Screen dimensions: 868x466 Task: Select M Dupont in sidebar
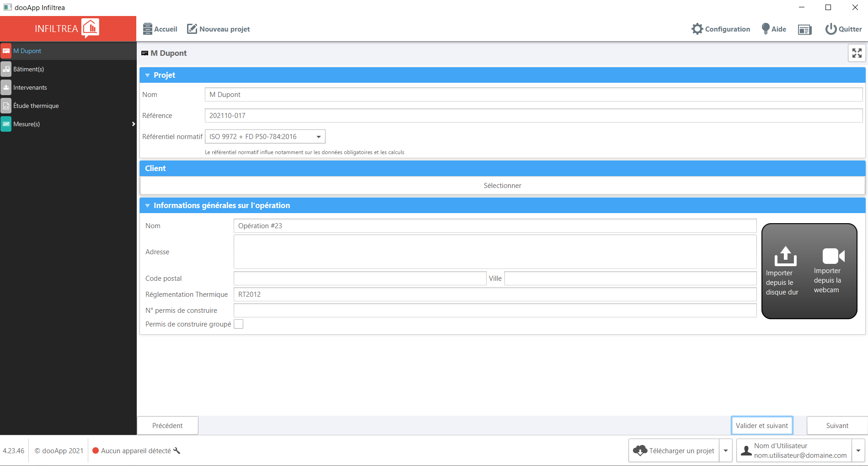click(68, 51)
